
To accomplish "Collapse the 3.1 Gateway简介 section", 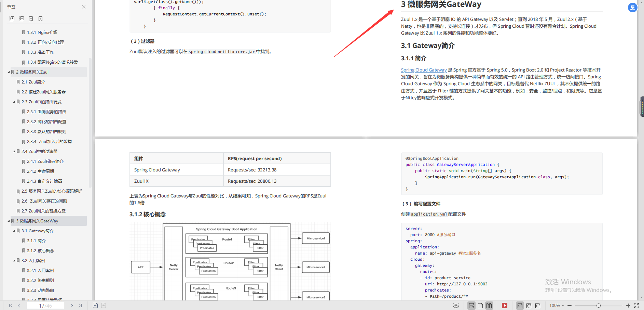I will pyautogui.click(x=14, y=231).
